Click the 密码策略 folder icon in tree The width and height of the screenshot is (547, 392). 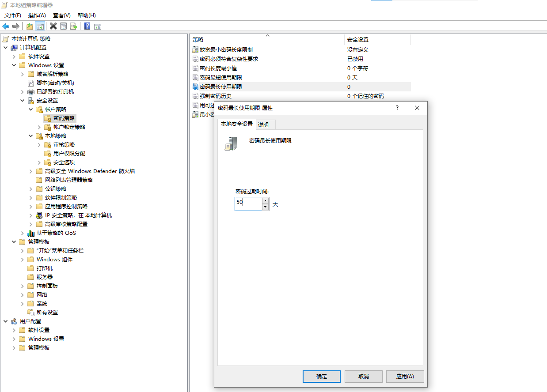[48, 118]
